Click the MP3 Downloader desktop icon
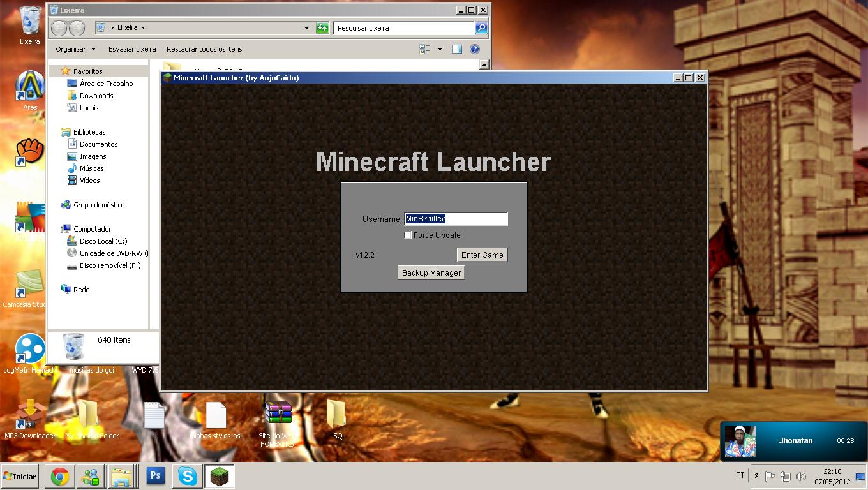Viewport: 868px width, 490px height. (x=29, y=420)
